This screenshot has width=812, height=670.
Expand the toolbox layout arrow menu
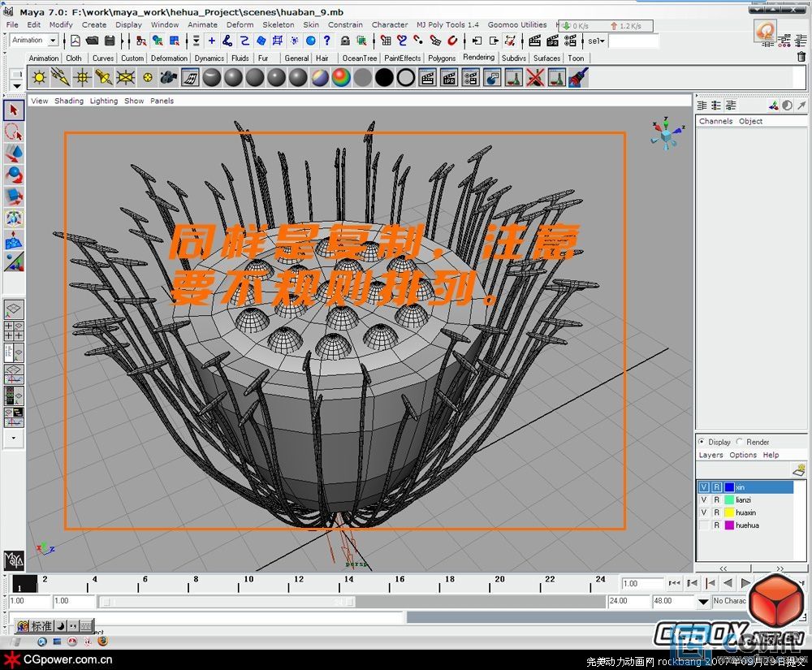coord(14,438)
